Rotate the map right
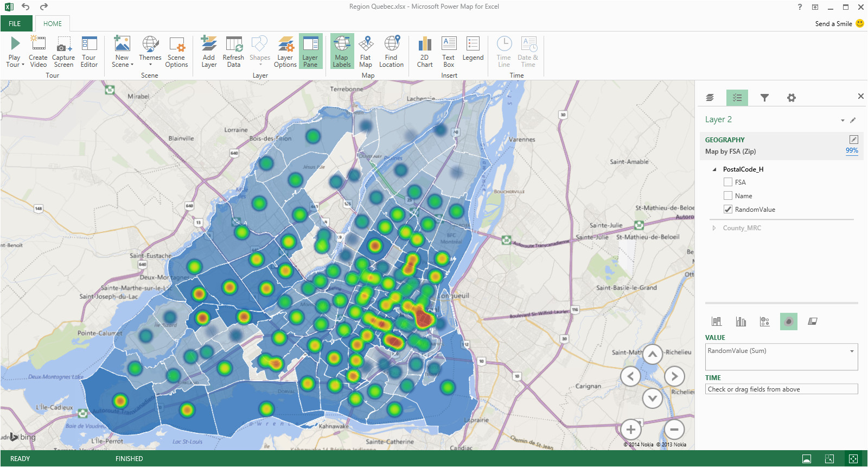This screenshot has height=467, width=868. [x=674, y=376]
